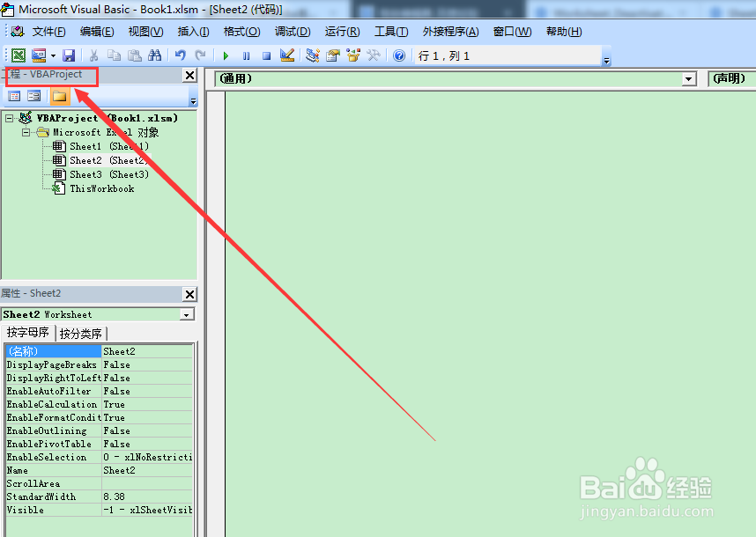Save Book1.xlsm using the floppy disk icon

click(x=69, y=55)
